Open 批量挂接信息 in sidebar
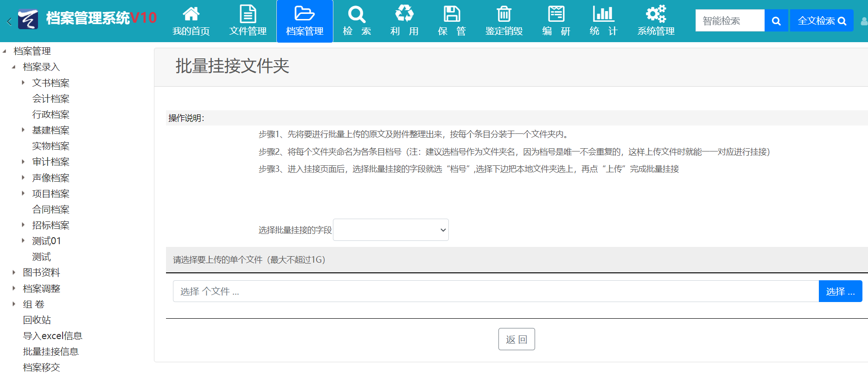Screen dimensions: 868x378 point(51,352)
